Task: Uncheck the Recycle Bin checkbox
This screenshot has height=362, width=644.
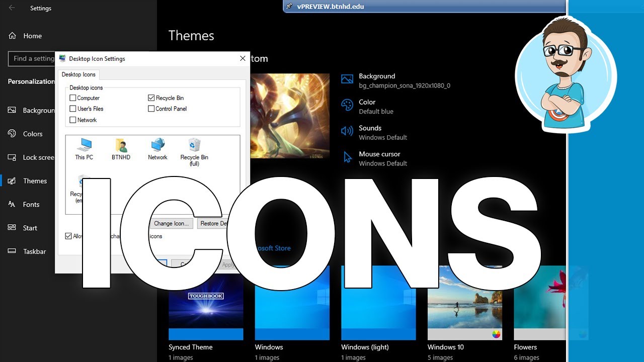Action: tap(151, 98)
